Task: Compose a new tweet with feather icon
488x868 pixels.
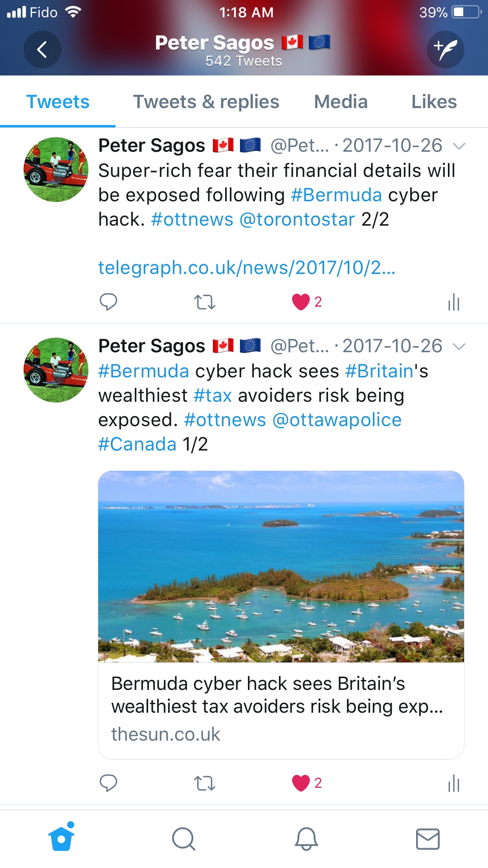Action: click(x=446, y=50)
